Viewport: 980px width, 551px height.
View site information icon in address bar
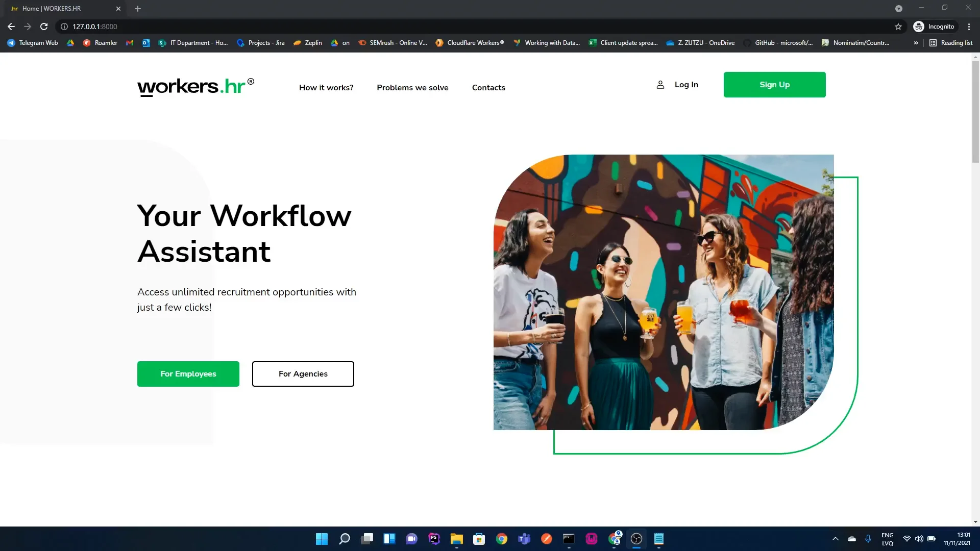click(64, 27)
